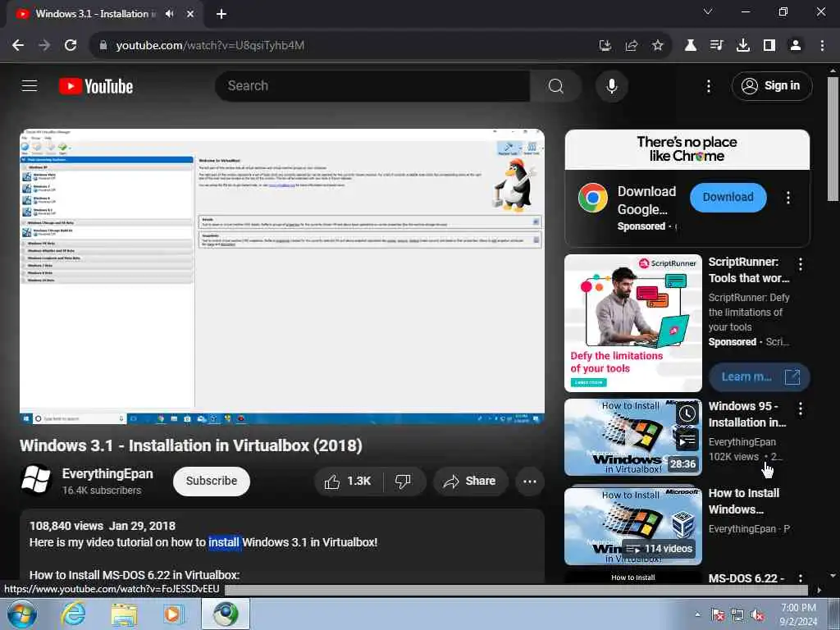Open Windows 95 Installation video title
The image size is (840, 630).
(747, 414)
